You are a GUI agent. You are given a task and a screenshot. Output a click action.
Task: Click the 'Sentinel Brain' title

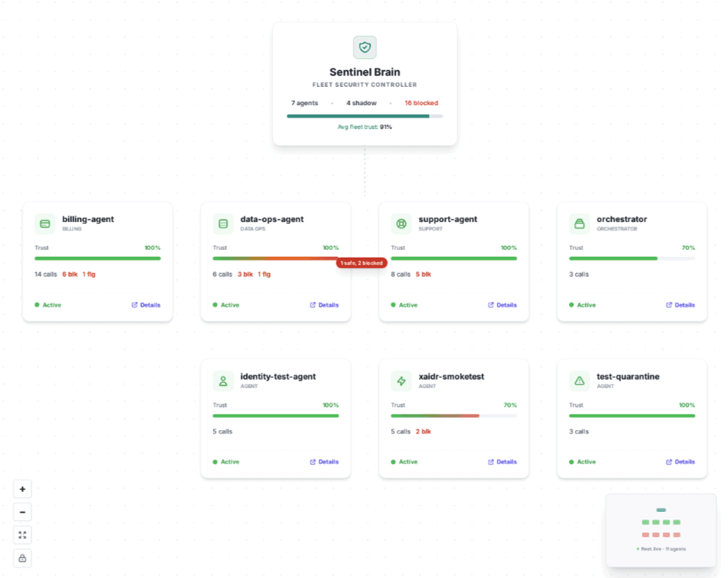(x=364, y=72)
